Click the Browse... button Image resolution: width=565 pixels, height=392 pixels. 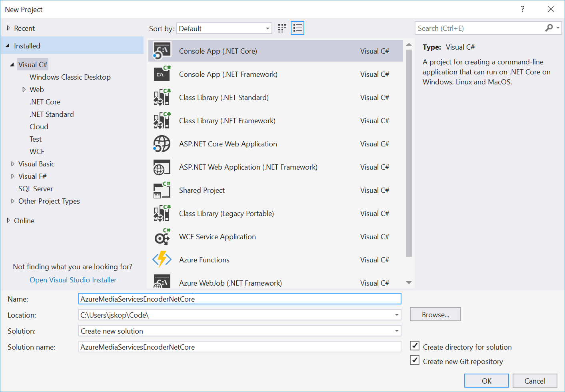[x=435, y=314]
